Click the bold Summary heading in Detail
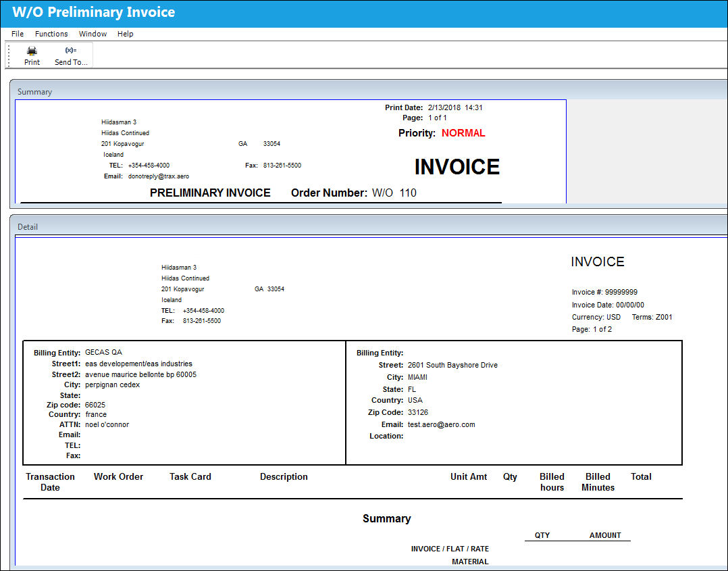Screen dimensions: 728x571 (x=387, y=518)
